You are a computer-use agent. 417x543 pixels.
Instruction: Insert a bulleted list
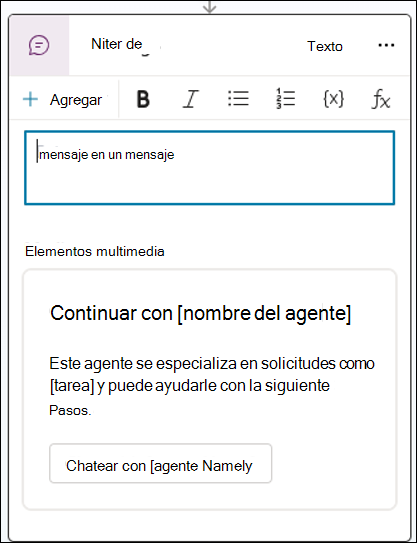click(x=238, y=99)
